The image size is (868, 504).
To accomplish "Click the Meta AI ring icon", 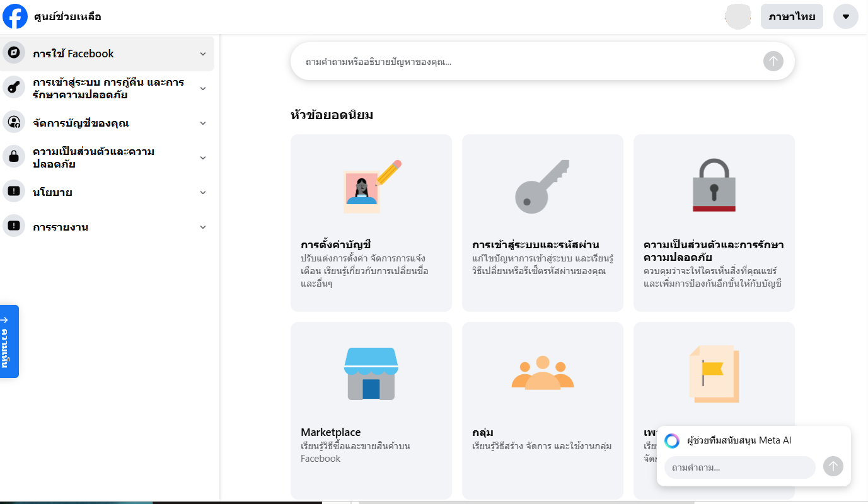I will coord(672,440).
